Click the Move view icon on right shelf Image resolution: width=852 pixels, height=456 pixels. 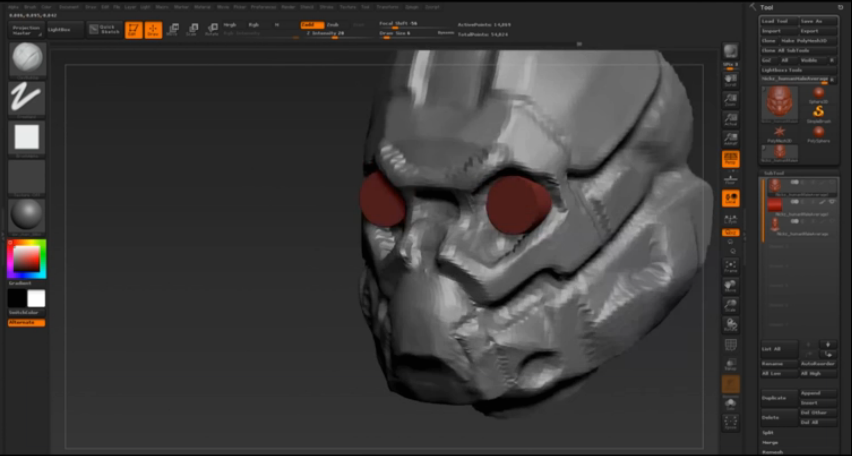(x=731, y=286)
